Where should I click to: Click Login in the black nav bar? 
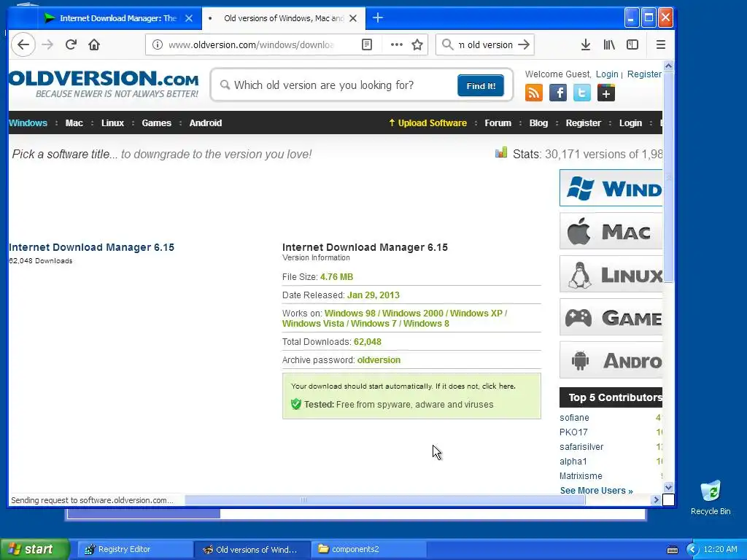(630, 122)
